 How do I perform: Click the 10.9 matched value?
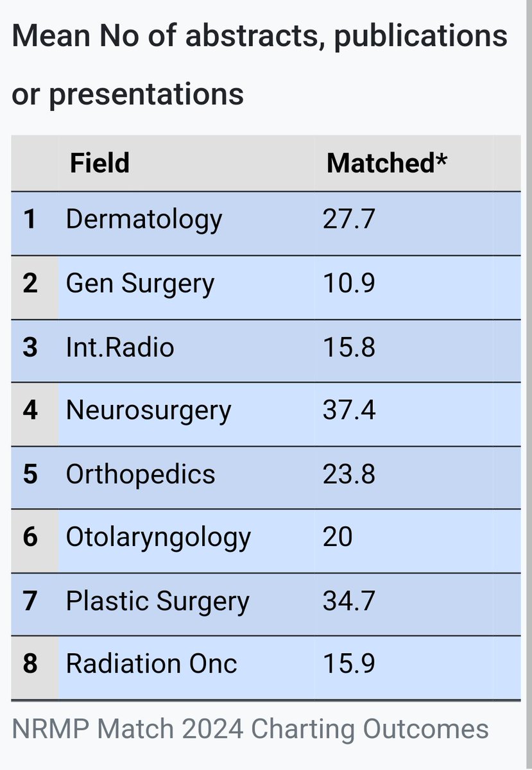point(348,284)
